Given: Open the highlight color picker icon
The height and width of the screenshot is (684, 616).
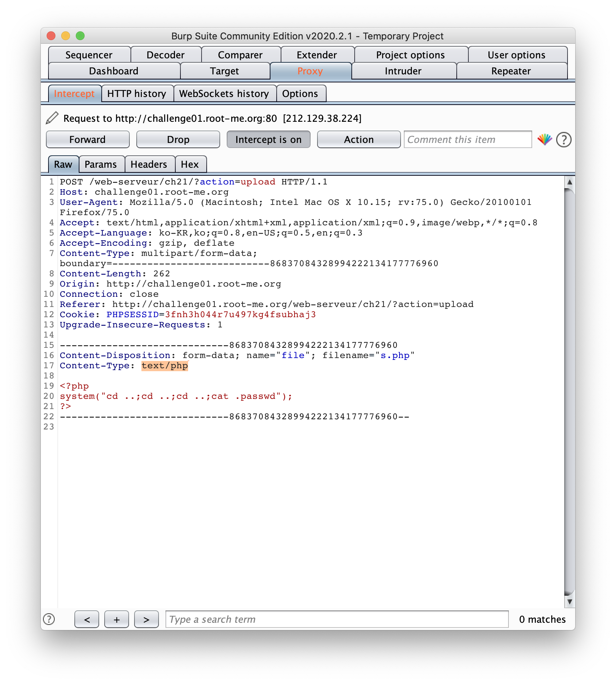Looking at the screenshot, I should 545,140.
